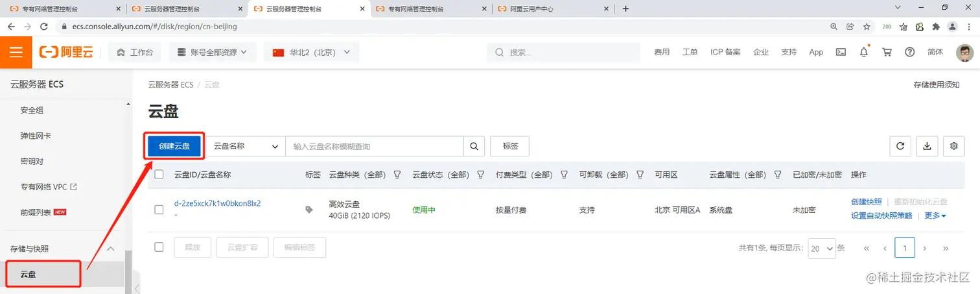The image size is (980, 294).
Task: Export the disk list with download icon
Action: click(927, 146)
